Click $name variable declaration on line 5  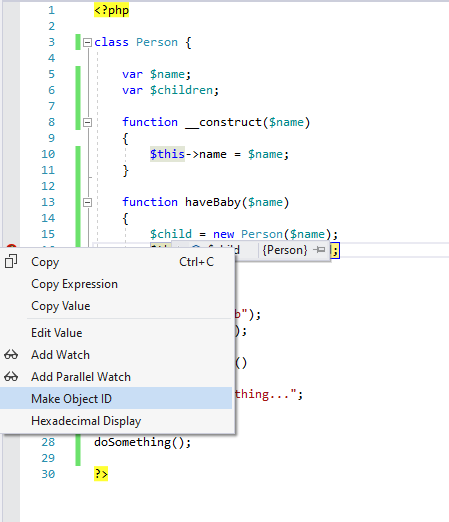[x=167, y=74]
